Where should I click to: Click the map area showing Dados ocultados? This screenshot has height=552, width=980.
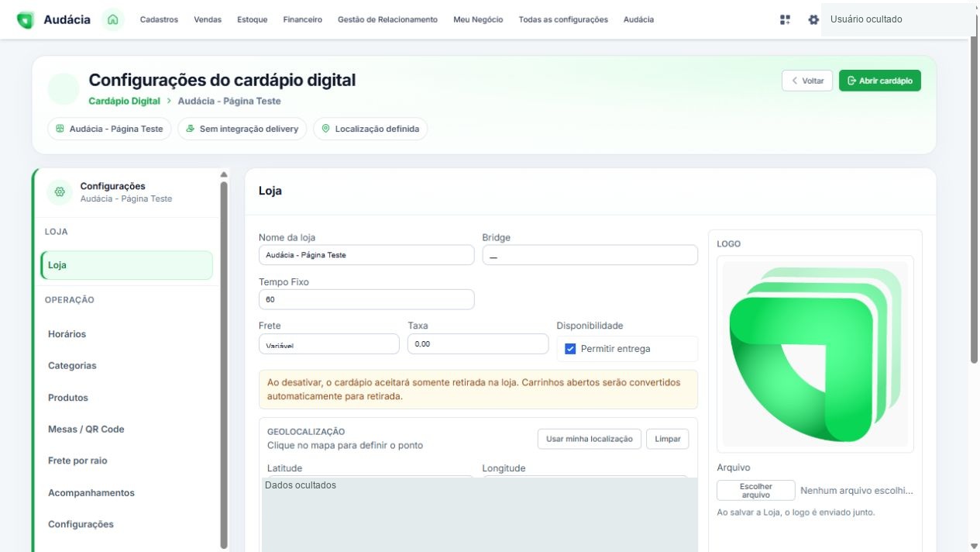pos(480,515)
